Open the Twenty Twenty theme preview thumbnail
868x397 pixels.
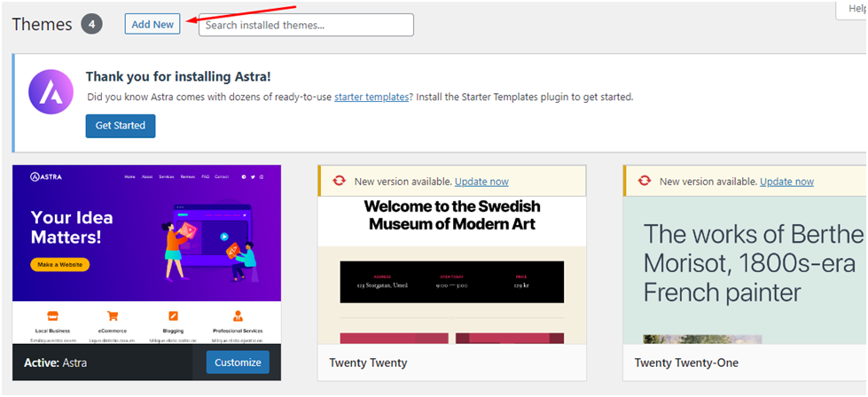[x=451, y=269]
